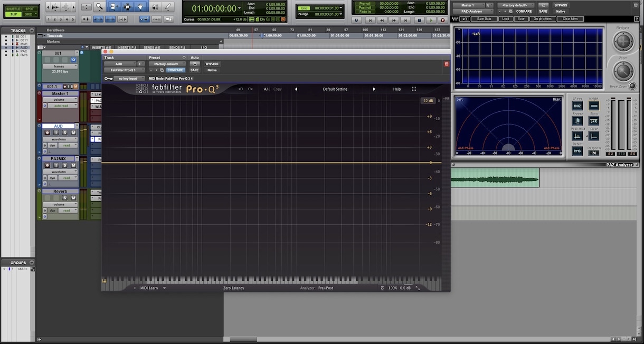Image resolution: width=644 pixels, height=344 pixels.
Task: Enable Slip edit mode
Action: pos(13,14)
